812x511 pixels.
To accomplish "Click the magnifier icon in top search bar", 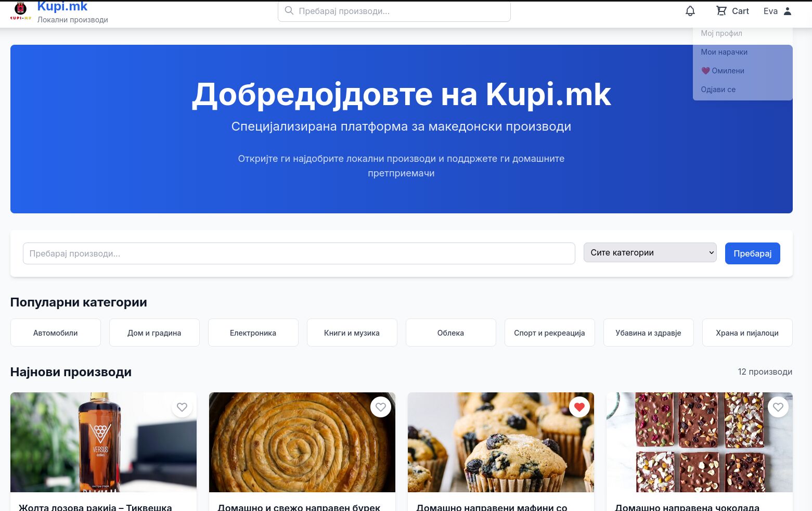I will (289, 11).
